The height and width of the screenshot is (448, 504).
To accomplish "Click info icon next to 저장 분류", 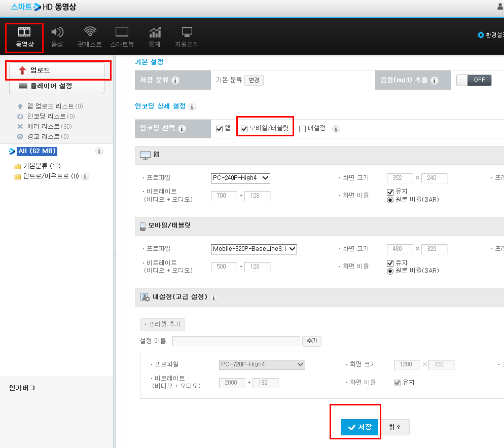I will 175,81.
